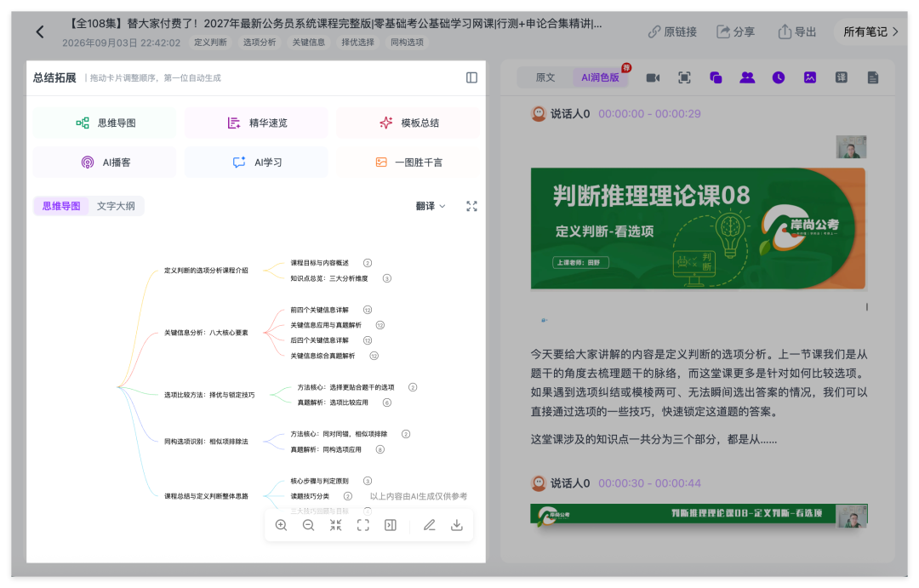This screenshot has width=919, height=588.
Task: Select node 课程总结与定义判断整体思路
Action: [206, 496]
